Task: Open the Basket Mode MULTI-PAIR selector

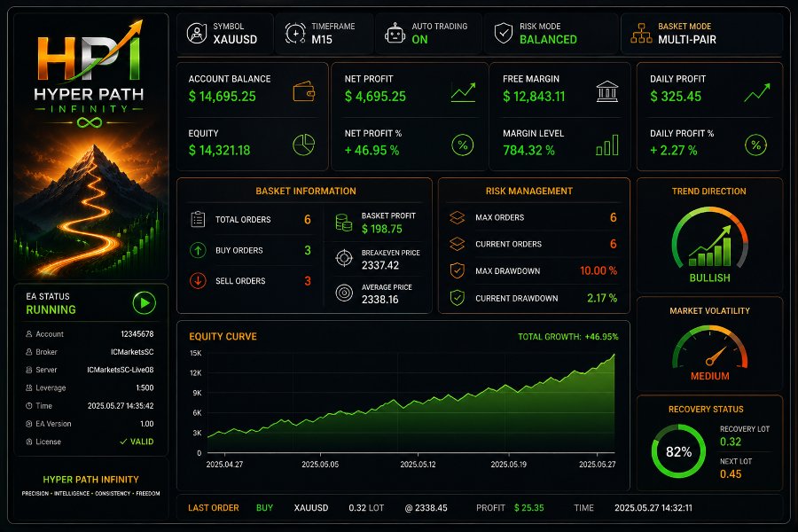Action: (701, 34)
